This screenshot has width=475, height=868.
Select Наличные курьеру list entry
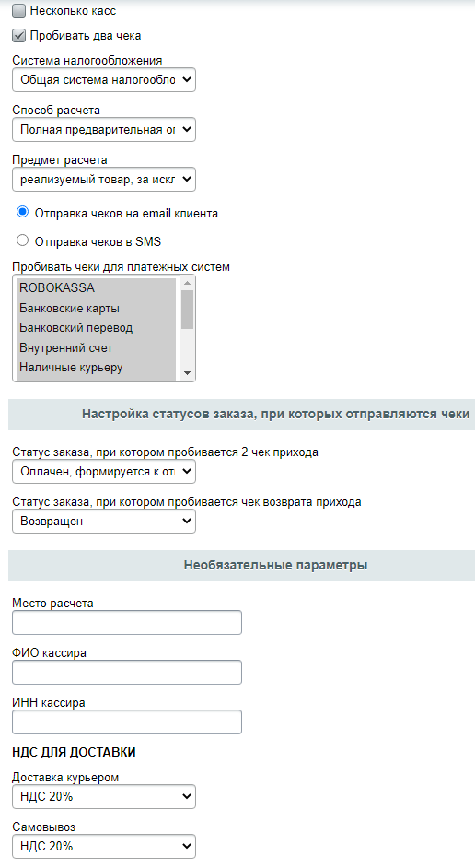click(97, 368)
